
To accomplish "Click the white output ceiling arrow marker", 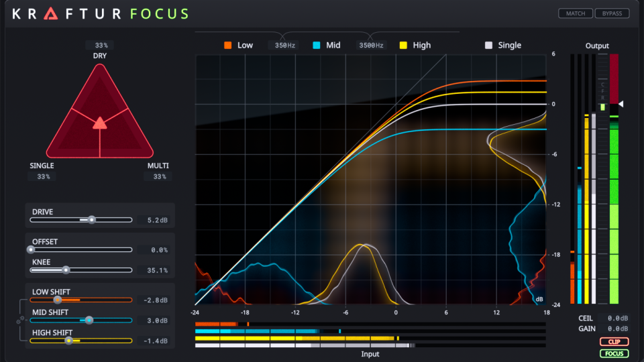I will pos(621,104).
